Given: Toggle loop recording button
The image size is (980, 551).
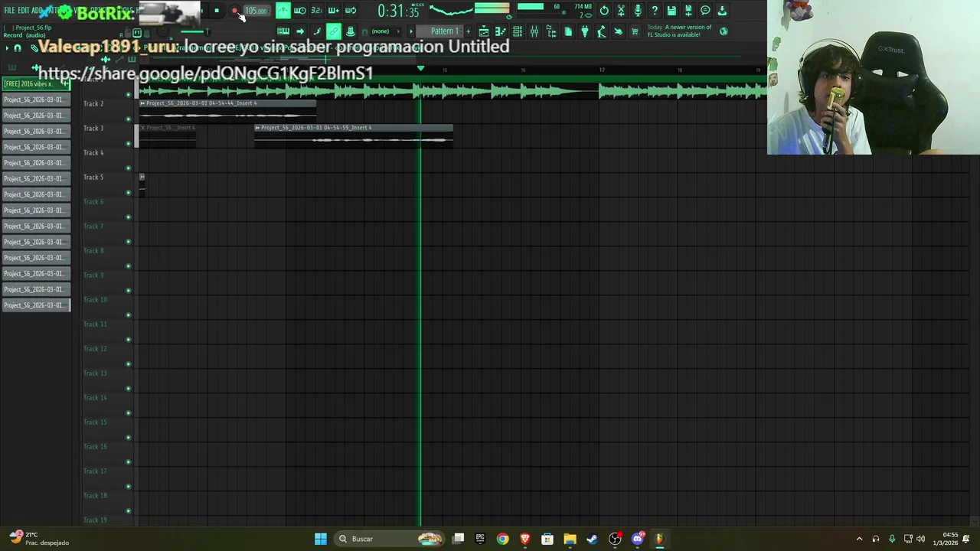Looking at the screenshot, I should tap(350, 11).
